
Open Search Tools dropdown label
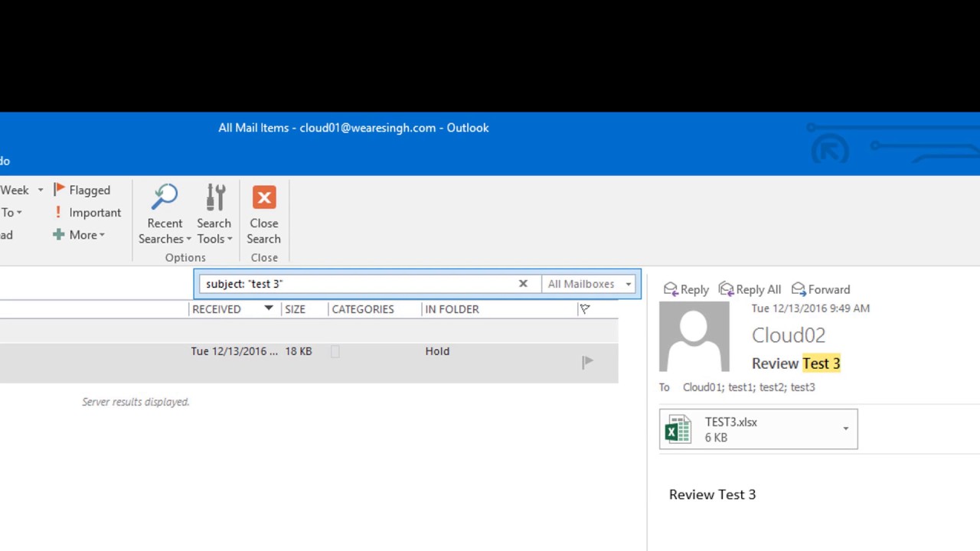point(214,231)
